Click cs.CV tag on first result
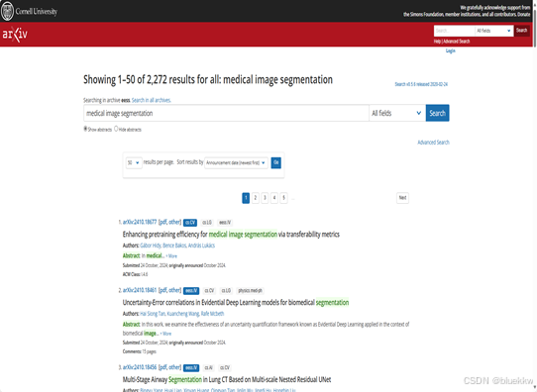This screenshot has width=537, height=392. click(x=190, y=223)
